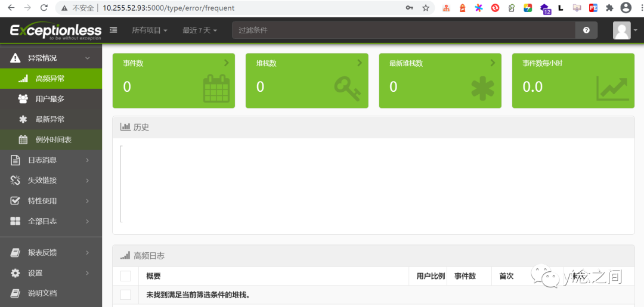Open 例外时间表 in the sidebar
Screen dimensions: 644x307
pyautogui.click(x=51, y=139)
